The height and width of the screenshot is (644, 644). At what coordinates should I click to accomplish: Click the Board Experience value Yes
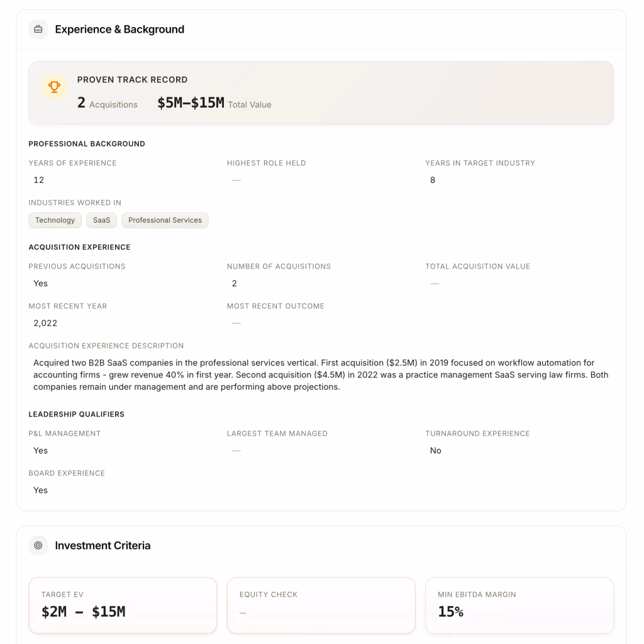click(41, 490)
